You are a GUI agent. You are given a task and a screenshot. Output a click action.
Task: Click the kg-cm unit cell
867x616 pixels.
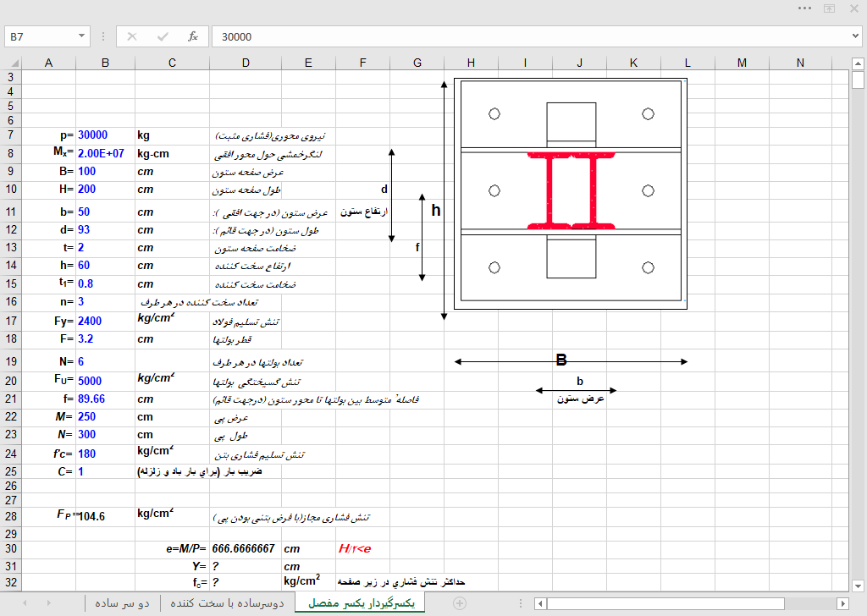click(x=172, y=154)
